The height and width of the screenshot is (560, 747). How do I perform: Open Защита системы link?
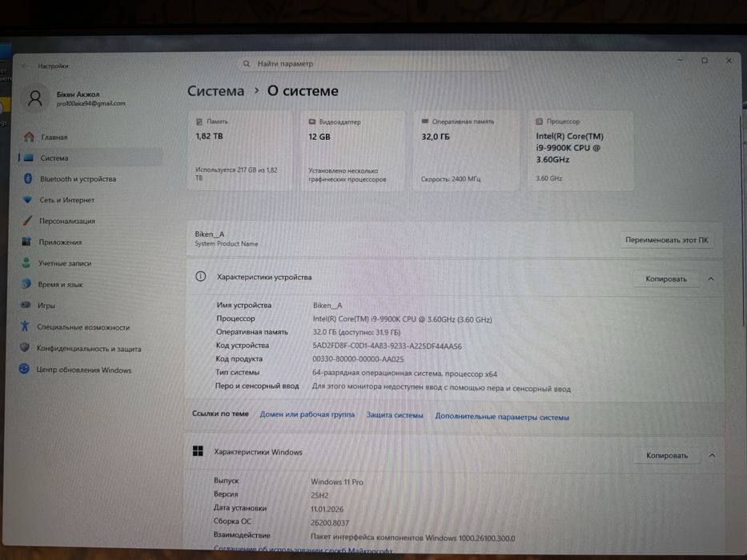point(395,415)
